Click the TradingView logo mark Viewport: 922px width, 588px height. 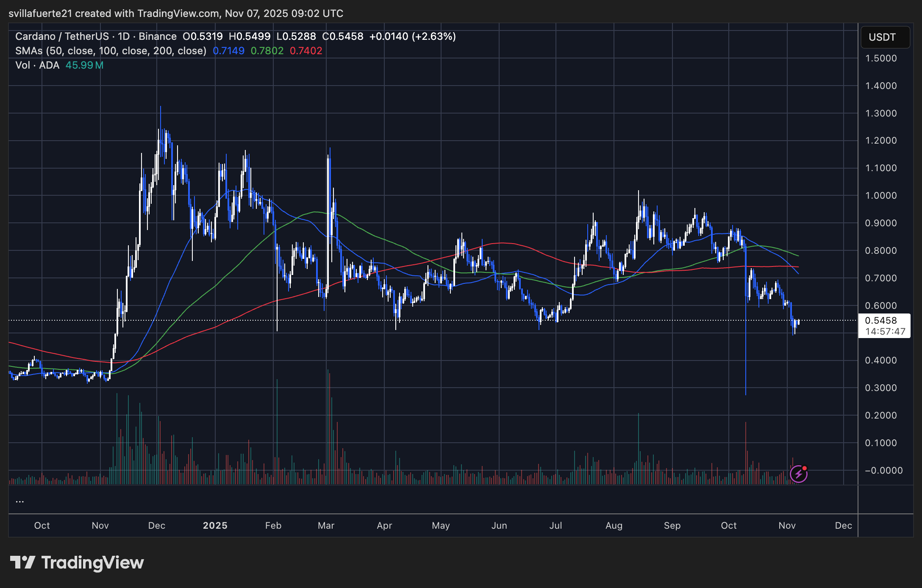(x=22, y=563)
